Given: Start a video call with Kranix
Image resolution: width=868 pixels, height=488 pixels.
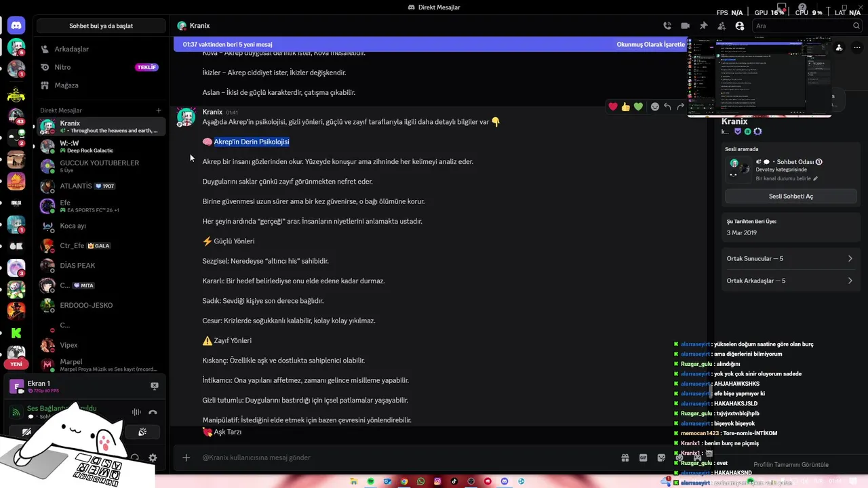Looking at the screenshot, I should pyautogui.click(x=685, y=26).
